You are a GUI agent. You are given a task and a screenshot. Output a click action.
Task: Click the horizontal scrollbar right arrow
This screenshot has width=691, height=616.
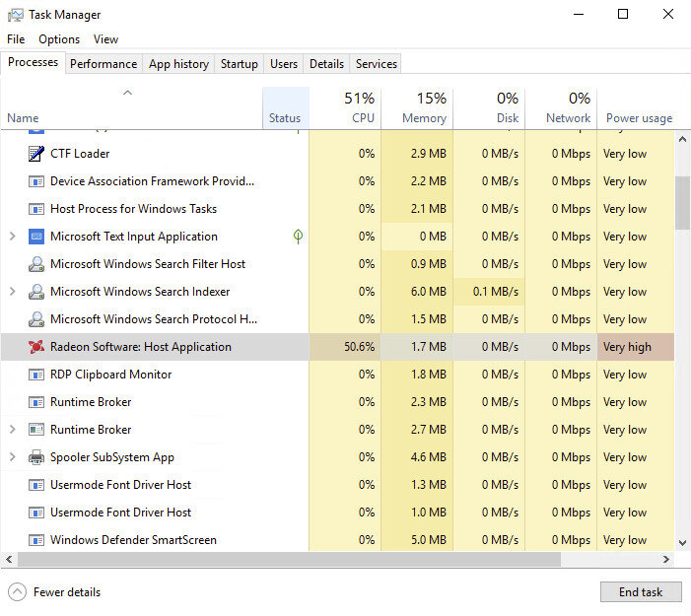(666, 560)
